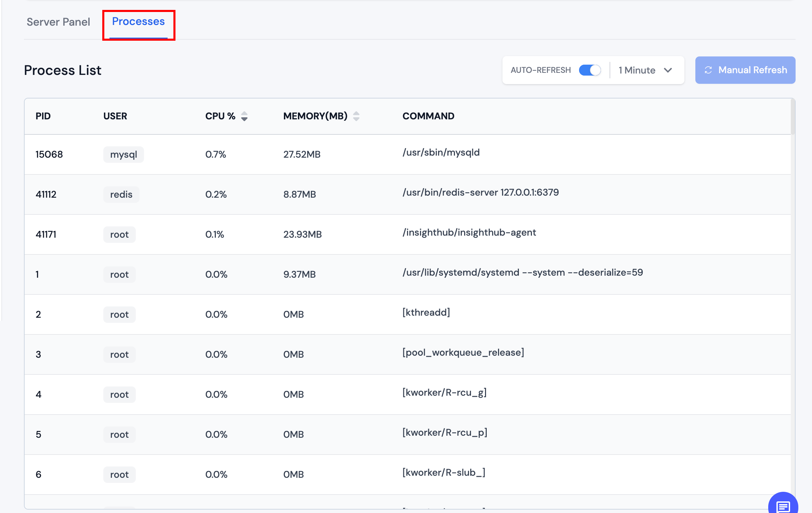This screenshot has width=812, height=513.
Task: Click the [kthreadd] command entry
Action: pyautogui.click(x=426, y=313)
